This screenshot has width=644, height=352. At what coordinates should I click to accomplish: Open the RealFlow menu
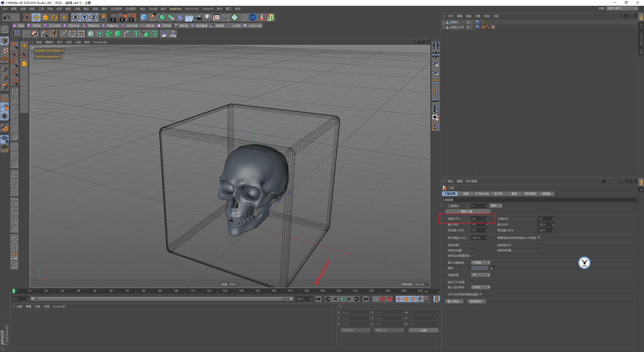click(x=176, y=9)
